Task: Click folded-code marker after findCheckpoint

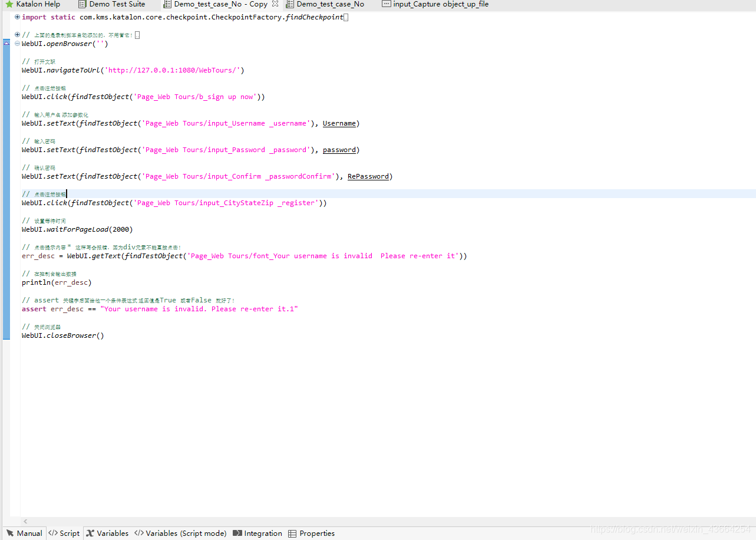Action: pyautogui.click(x=346, y=17)
